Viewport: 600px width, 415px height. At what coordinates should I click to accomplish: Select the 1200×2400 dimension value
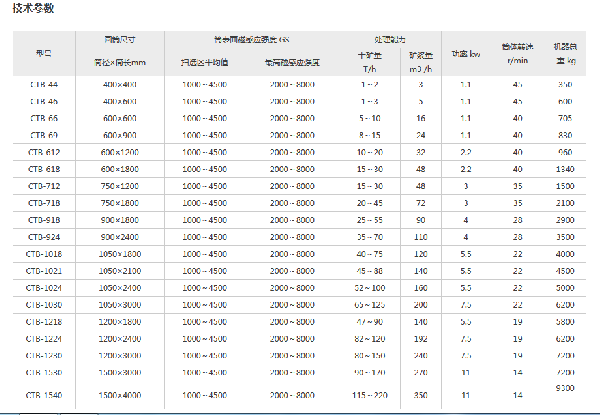pos(120,339)
